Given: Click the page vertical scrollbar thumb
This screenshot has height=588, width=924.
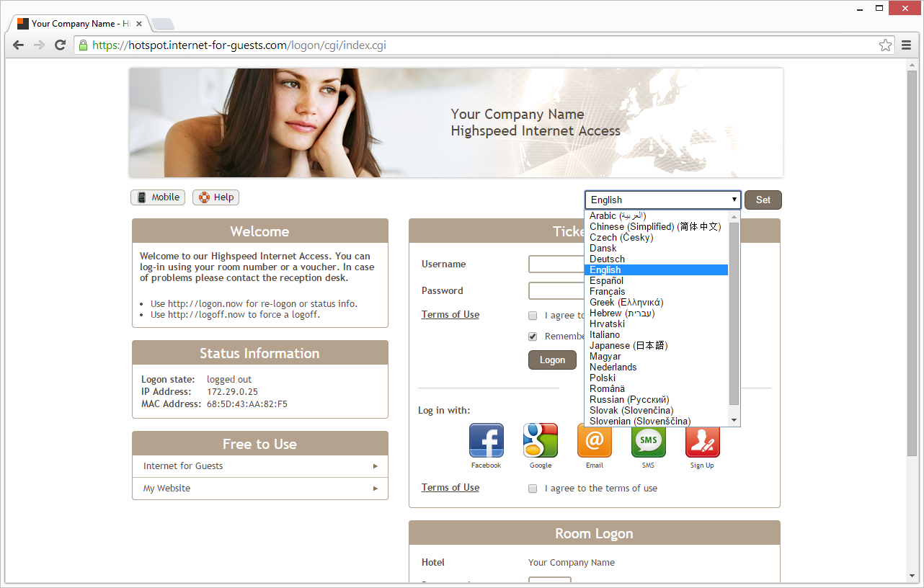Looking at the screenshot, I should 912,264.
